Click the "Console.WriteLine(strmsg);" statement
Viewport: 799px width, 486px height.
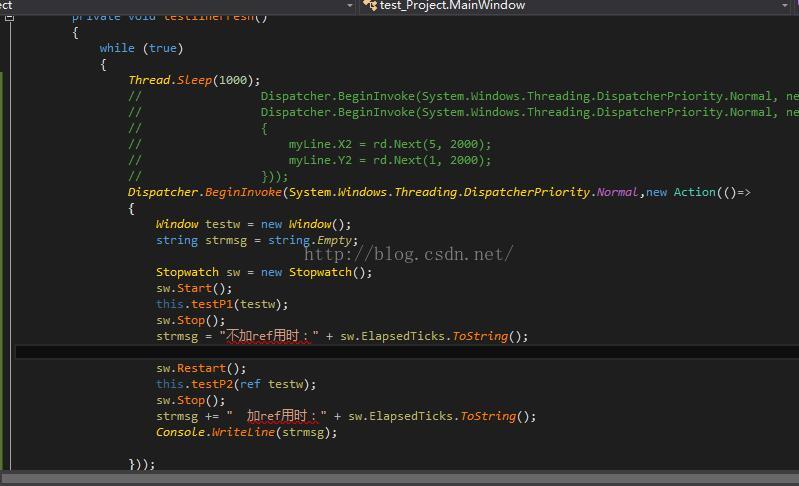247,433
